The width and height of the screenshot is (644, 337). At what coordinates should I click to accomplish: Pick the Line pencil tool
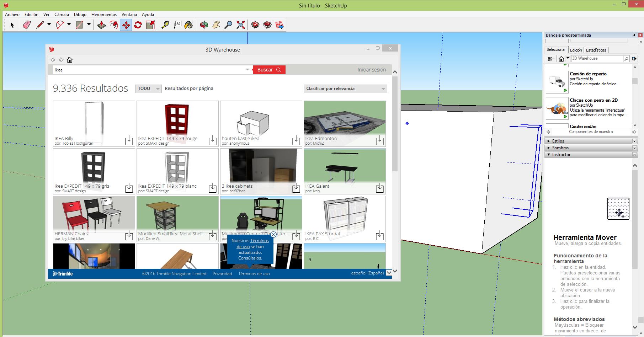40,25
